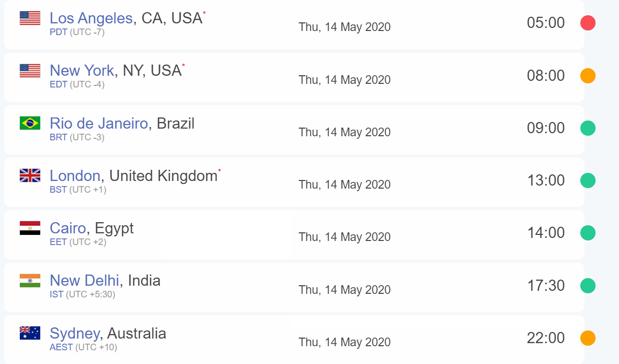Viewport: 619px width, 364px height.
Task: Open the New Delhi link
Action: [x=85, y=280]
